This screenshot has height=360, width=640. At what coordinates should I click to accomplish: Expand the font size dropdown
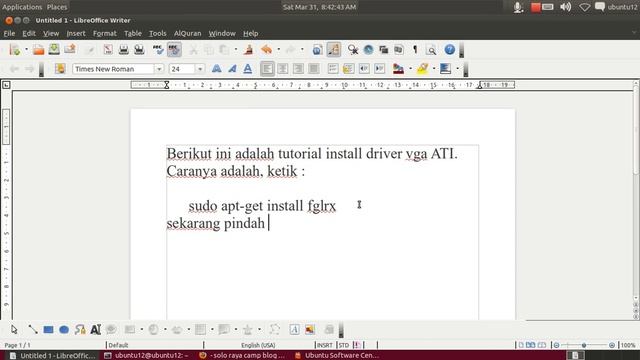click(x=200, y=69)
